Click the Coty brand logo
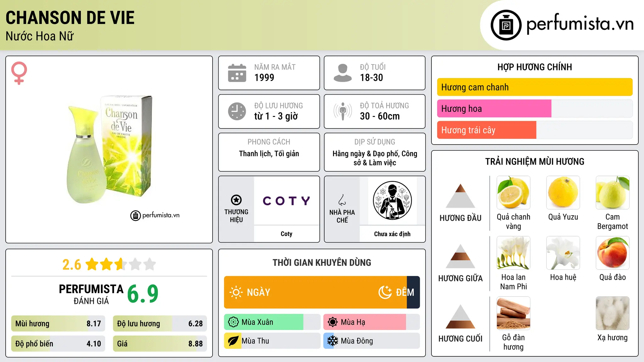The image size is (644, 362). click(286, 200)
